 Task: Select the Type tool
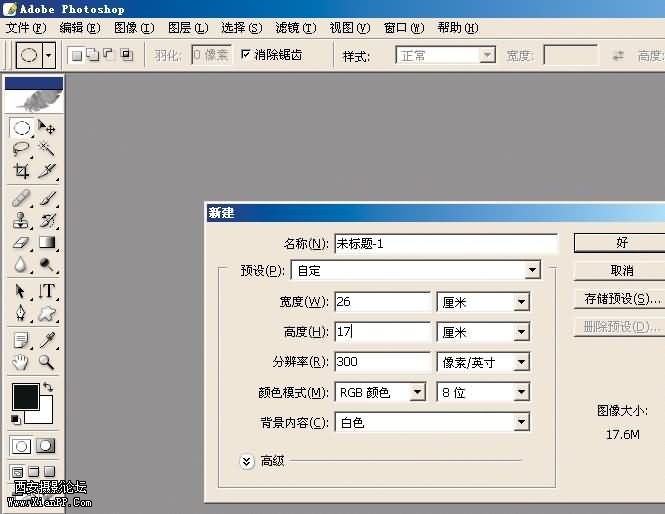[x=46, y=292]
